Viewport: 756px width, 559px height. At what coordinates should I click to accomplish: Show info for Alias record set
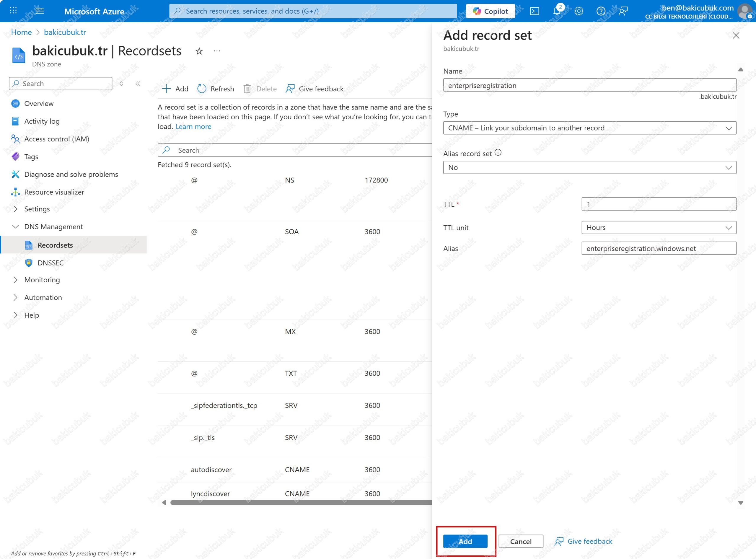coord(498,153)
